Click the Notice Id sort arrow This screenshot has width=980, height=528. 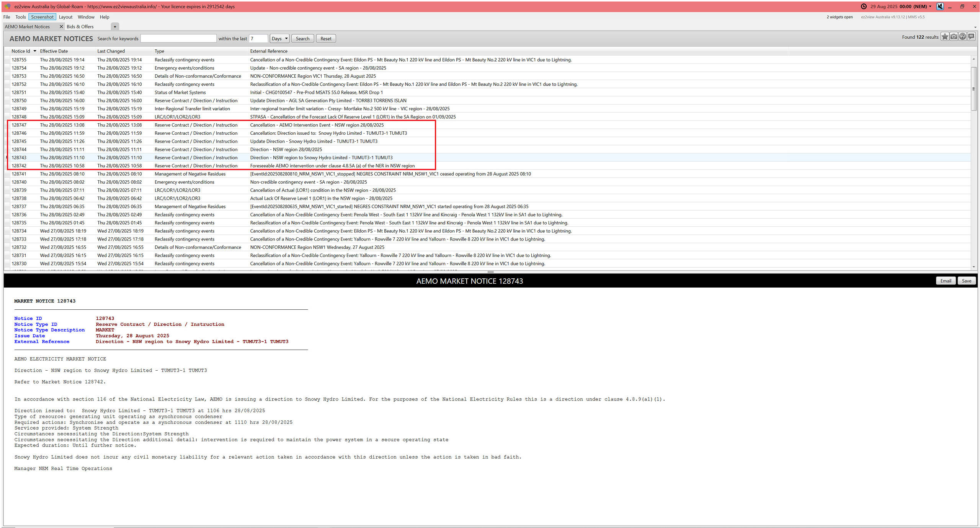coord(35,51)
